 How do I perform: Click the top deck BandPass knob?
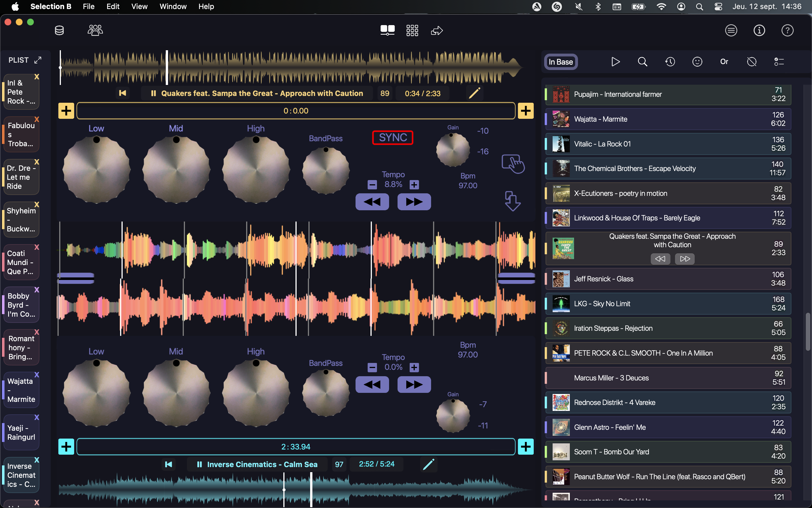point(325,170)
